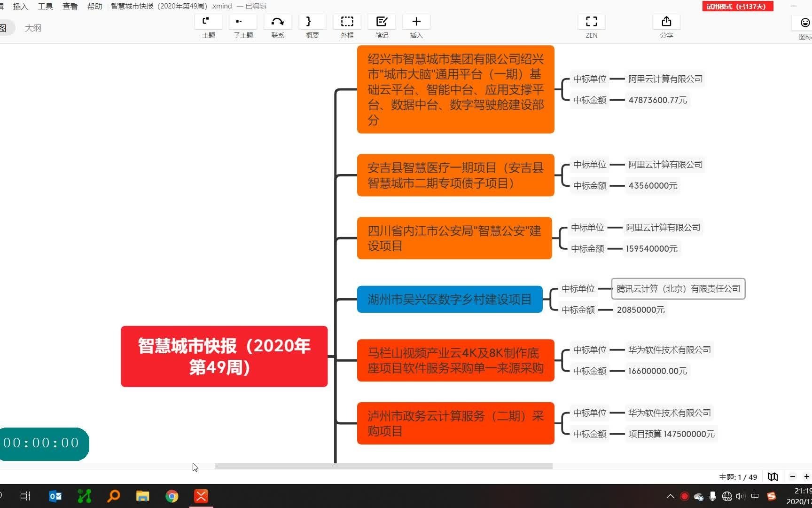Click the microphone tray icon

(x=712, y=496)
